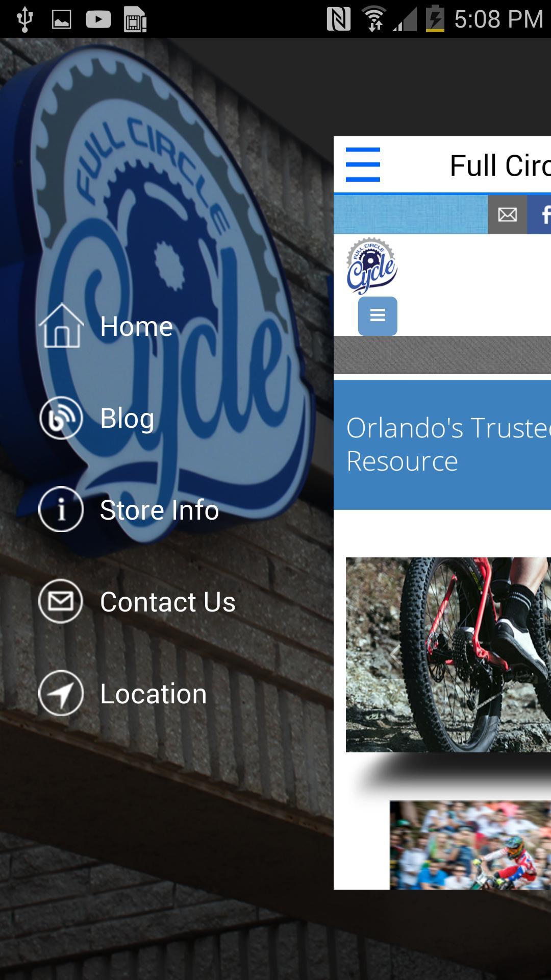551x980 pixels.
Task: Tap the Home house icon
Action: coord(61,326)
